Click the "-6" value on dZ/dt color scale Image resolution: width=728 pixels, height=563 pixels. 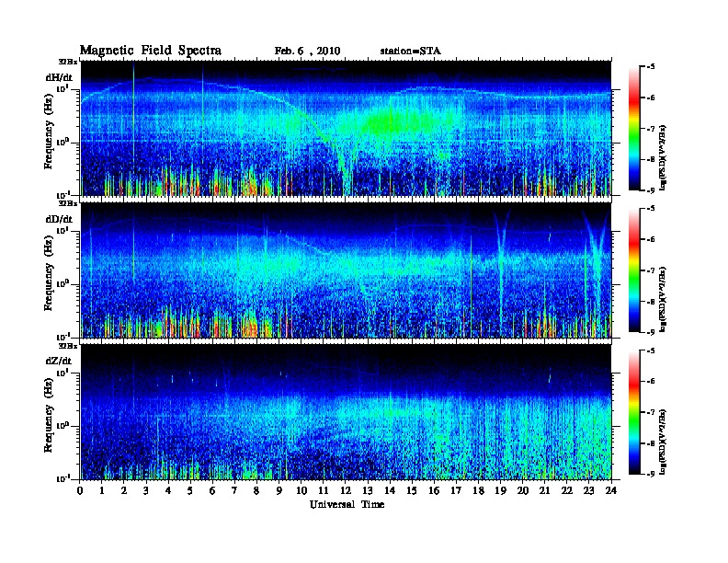click(651, 381)
